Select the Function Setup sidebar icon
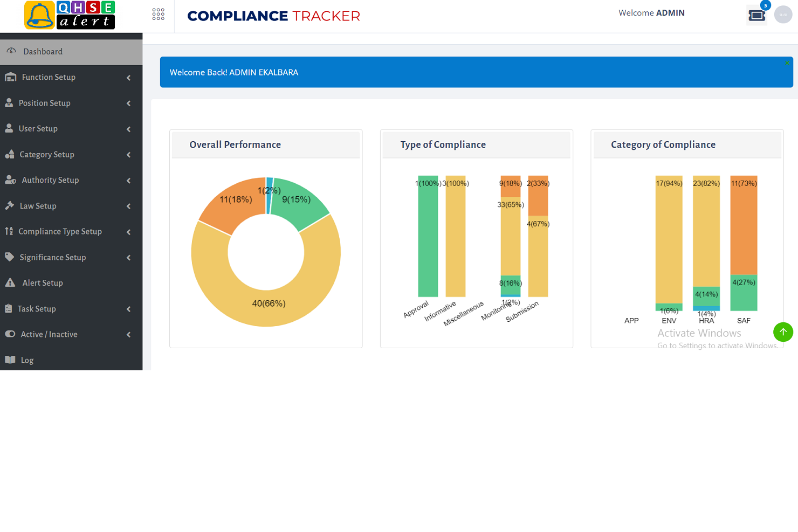Screen dimensions: 798x532 pyautogui.click(x=10, y=77)
